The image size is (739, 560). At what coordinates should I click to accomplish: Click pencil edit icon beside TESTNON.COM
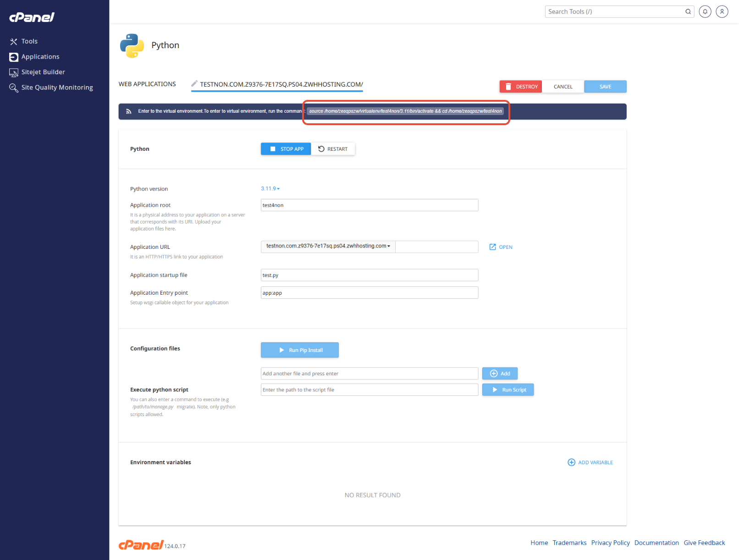(x=194, y=83)
